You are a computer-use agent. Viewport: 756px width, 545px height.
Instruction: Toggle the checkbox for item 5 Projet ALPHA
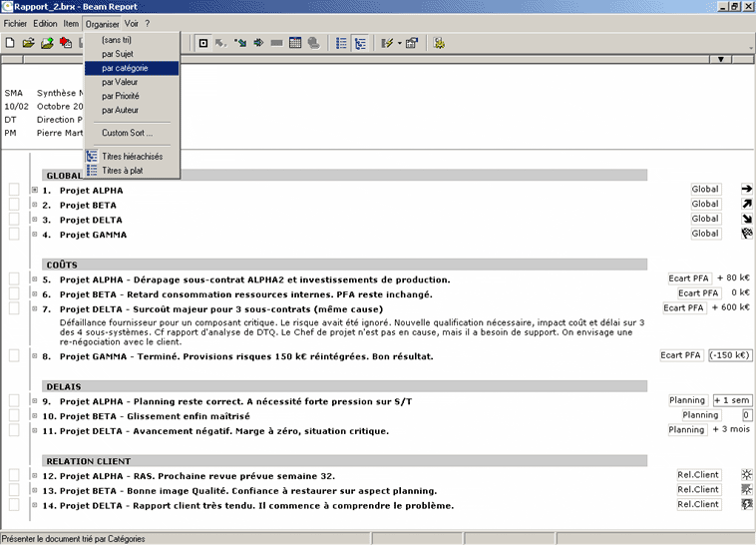click(14, 280)
